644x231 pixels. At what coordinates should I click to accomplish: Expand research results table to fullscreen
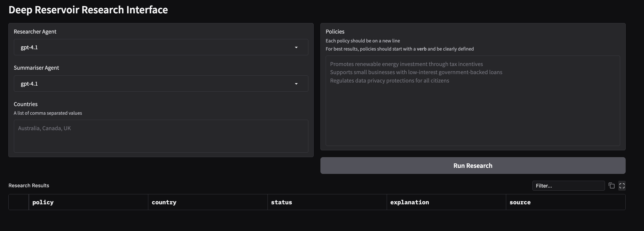pyautogui.click(x=622, y=186)
